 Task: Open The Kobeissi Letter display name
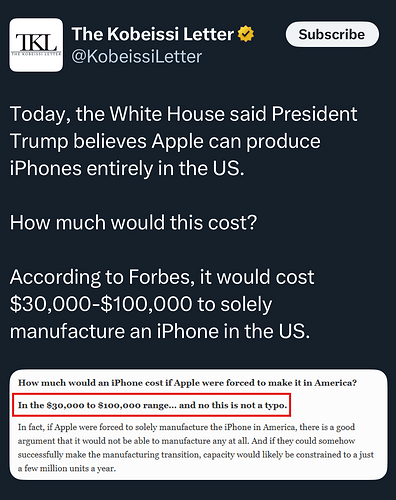click(x=153, y=34)
